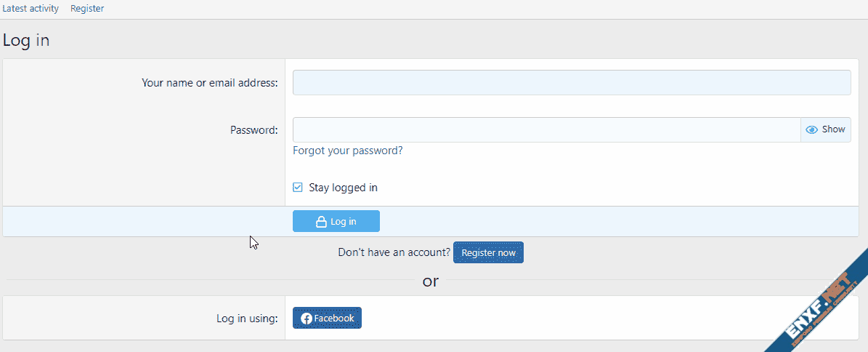Click the name or email address field
Image resolution: width=868 pixels, height=352 pixels.
(x=571, y=83)
